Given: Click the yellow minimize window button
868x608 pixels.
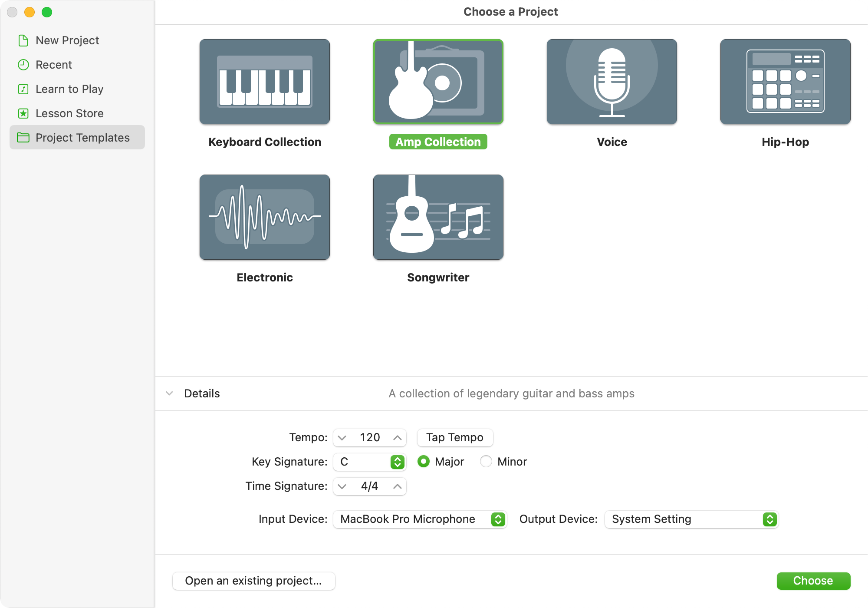Looking at the screenshot, I should [30, 12].
